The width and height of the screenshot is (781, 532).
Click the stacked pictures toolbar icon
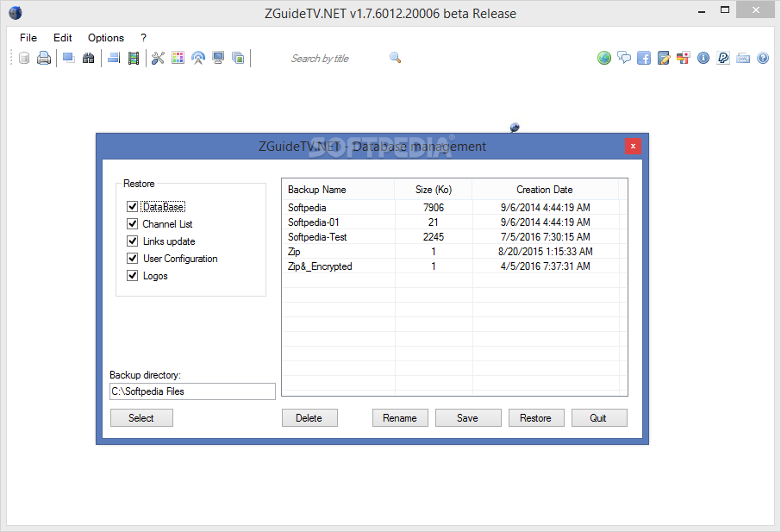pos(238,59)
